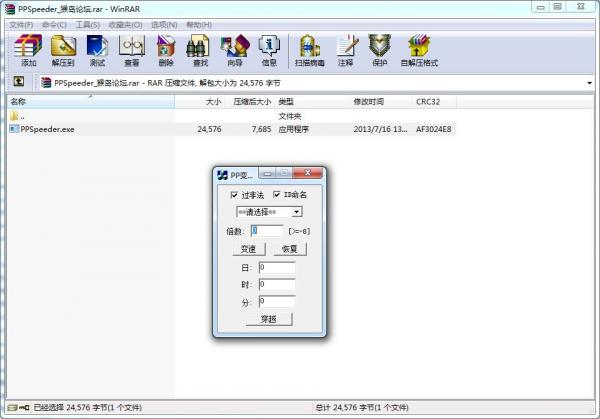
Task: Click the modified date 2013/7/16 cell
Action: click(380, 129)
